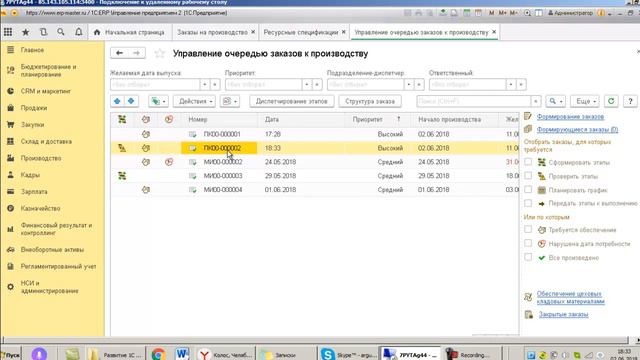
Task: Sort by the date violation column header icon
Action: point(169,119)
